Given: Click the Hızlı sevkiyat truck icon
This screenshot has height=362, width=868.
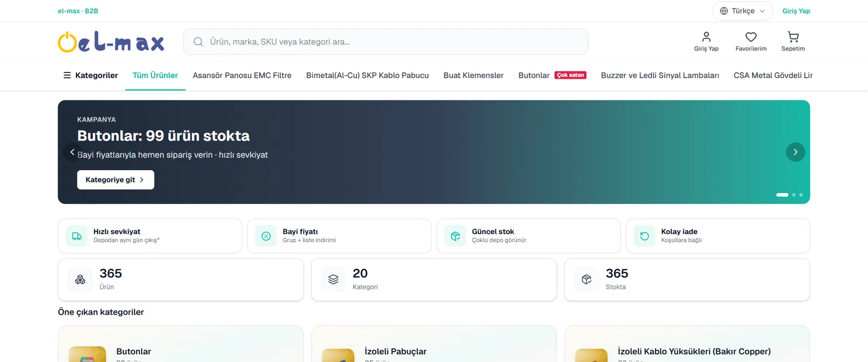Looking at the screenshot, I should coord(76,236).
